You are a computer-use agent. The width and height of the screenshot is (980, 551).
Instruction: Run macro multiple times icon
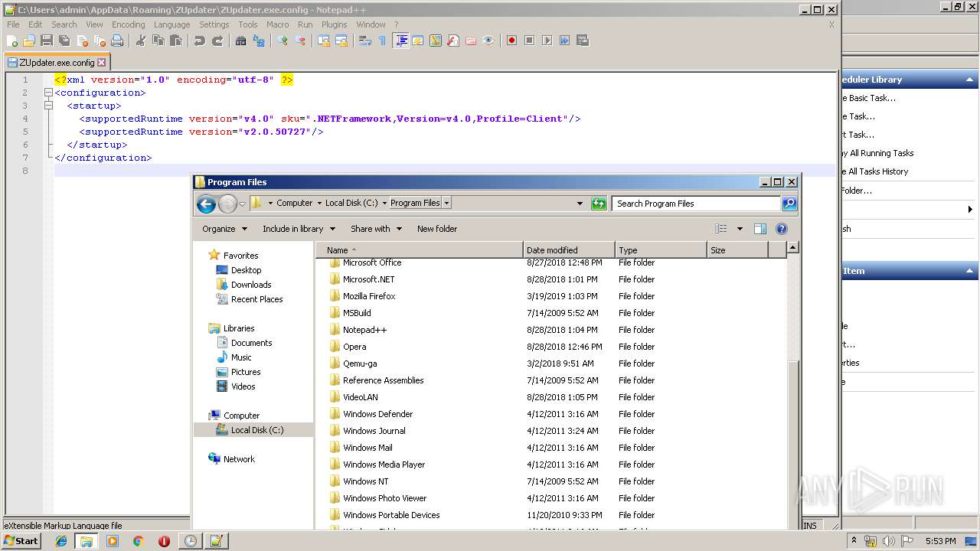[564, 41]
